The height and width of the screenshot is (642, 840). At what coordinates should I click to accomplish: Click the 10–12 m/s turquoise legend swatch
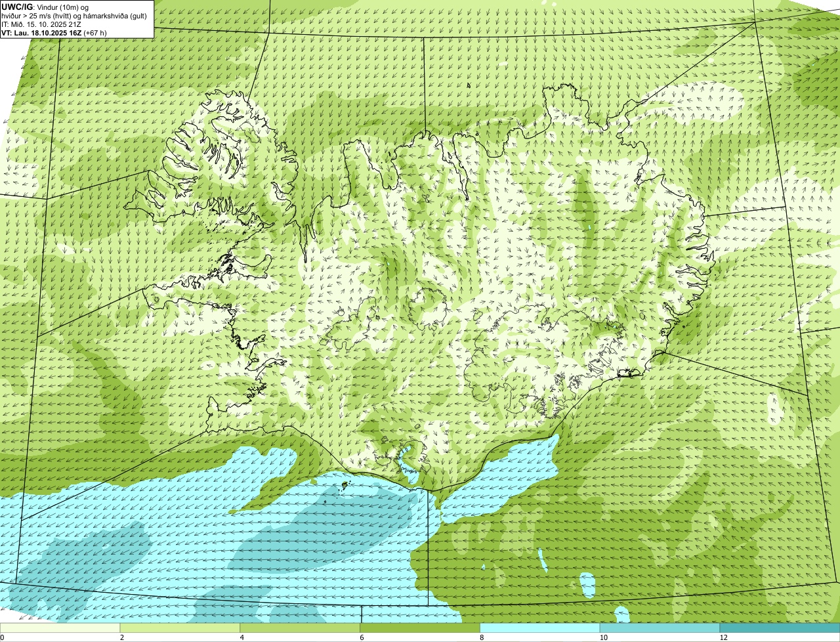tap(660, 628)
